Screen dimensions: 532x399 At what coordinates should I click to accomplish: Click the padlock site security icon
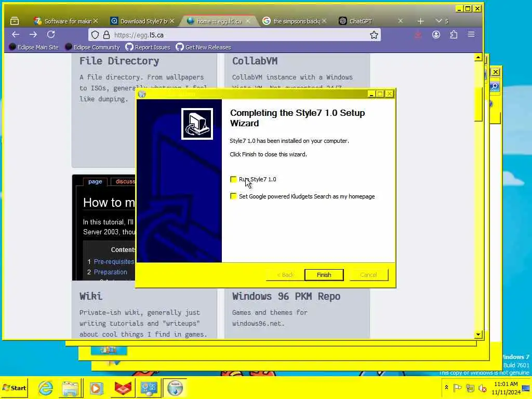click(107, 35)
